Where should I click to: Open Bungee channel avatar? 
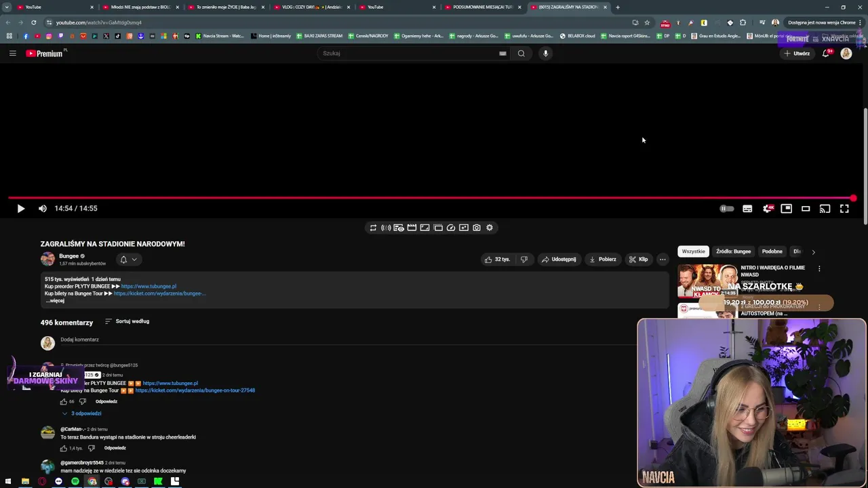pos(47,259)
